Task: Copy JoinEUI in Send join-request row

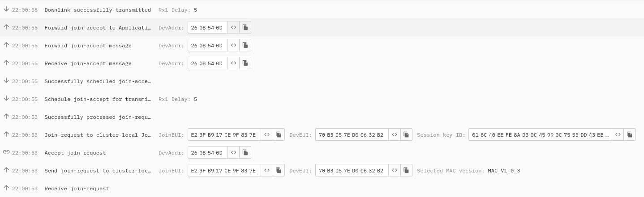Action: 279,171
